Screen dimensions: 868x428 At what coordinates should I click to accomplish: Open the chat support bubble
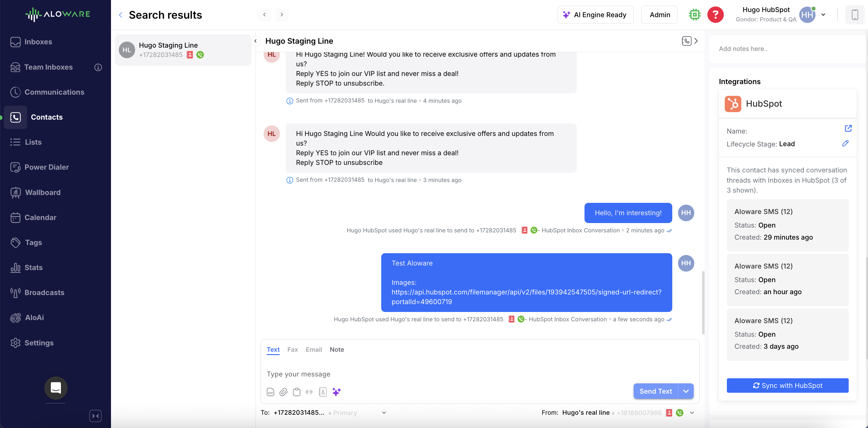click(x=55, y=388)
